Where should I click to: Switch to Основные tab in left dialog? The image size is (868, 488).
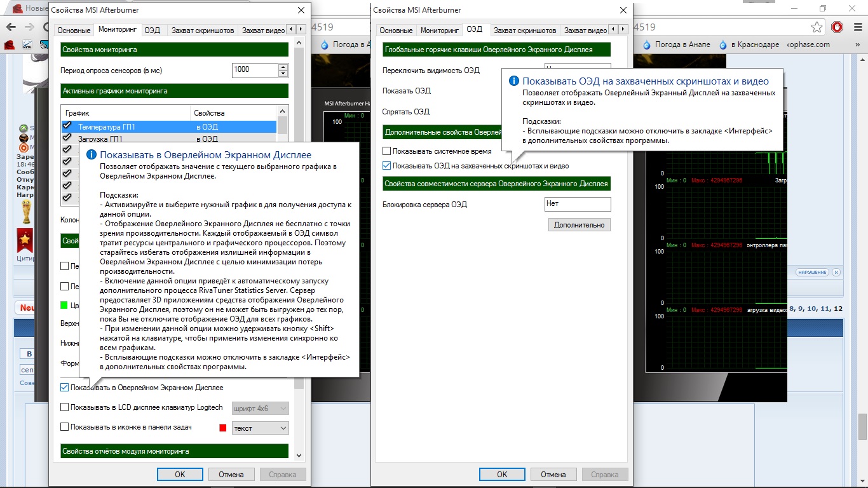[x=73, y=30]
